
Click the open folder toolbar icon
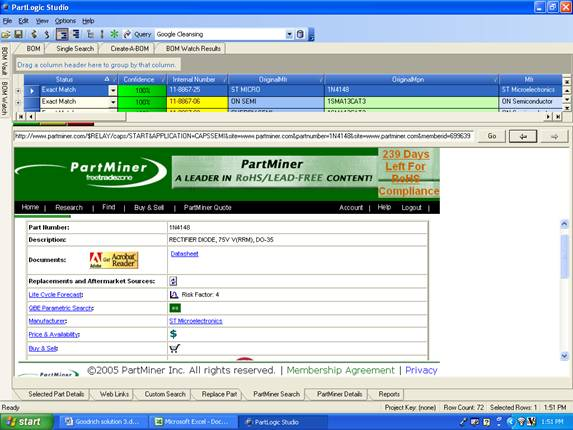(x=6, y=34)
